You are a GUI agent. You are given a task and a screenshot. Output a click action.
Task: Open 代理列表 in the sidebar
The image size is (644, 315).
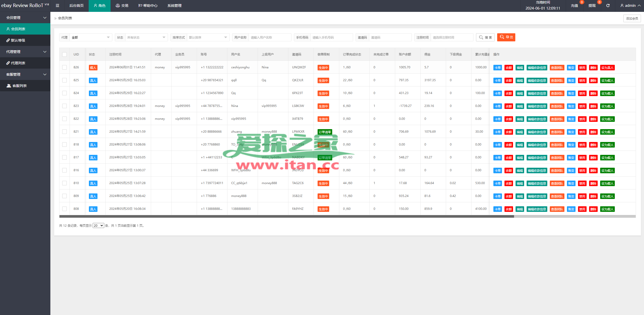coord(25,63)
